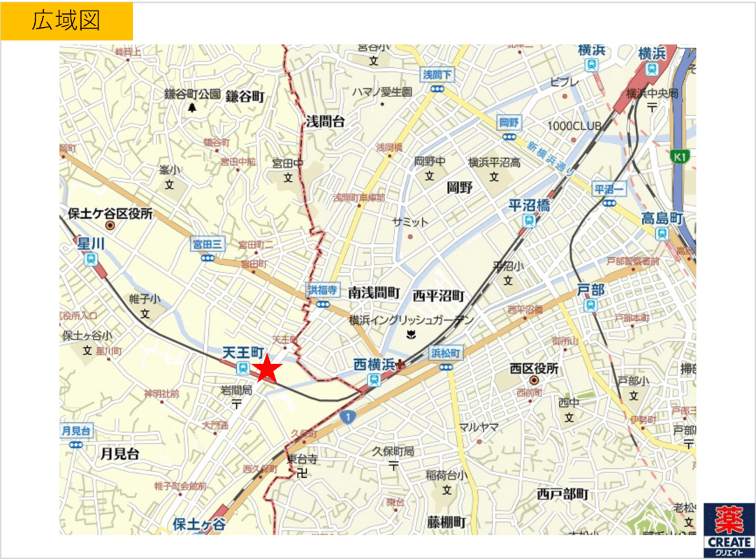Click the 薬 CREATE company logo

(729, 528)
